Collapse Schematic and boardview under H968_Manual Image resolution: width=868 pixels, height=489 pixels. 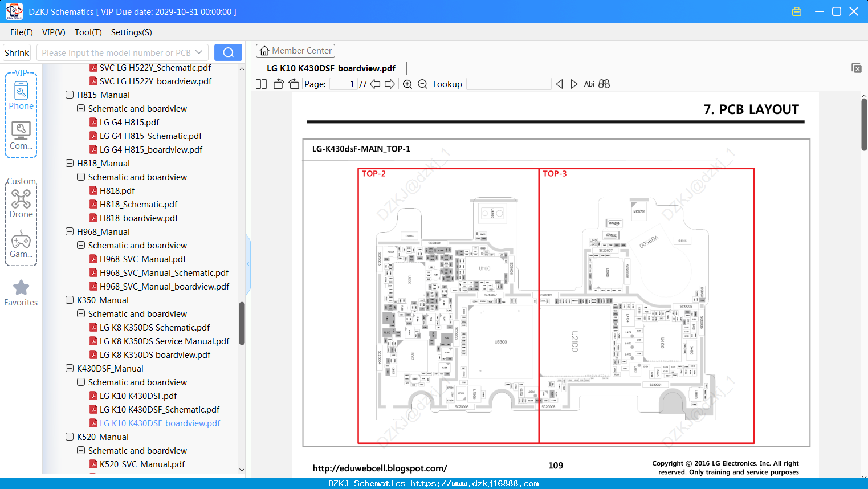tap(81, 245)
